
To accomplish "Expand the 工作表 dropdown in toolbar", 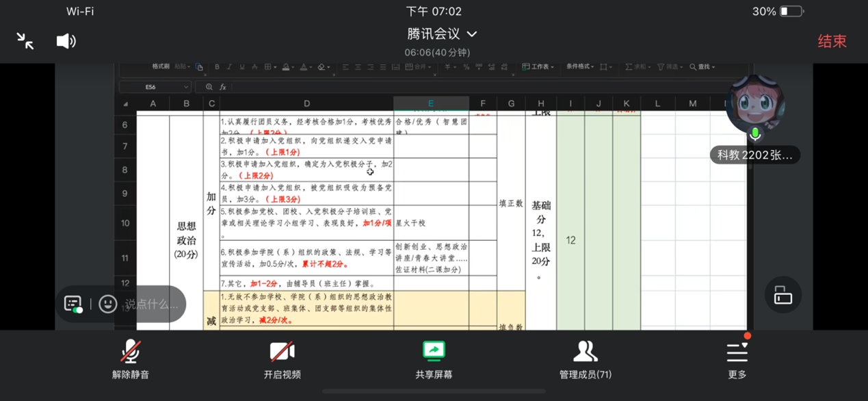I will [x=538, y=67].
